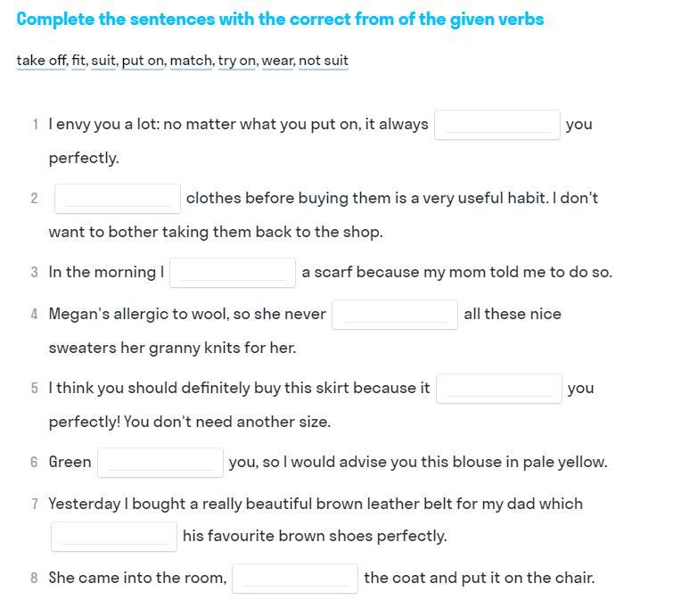Select the blank following the word 'Green'
The width and height of the screenshot is (681, 616).
click(x=160, y=463)
